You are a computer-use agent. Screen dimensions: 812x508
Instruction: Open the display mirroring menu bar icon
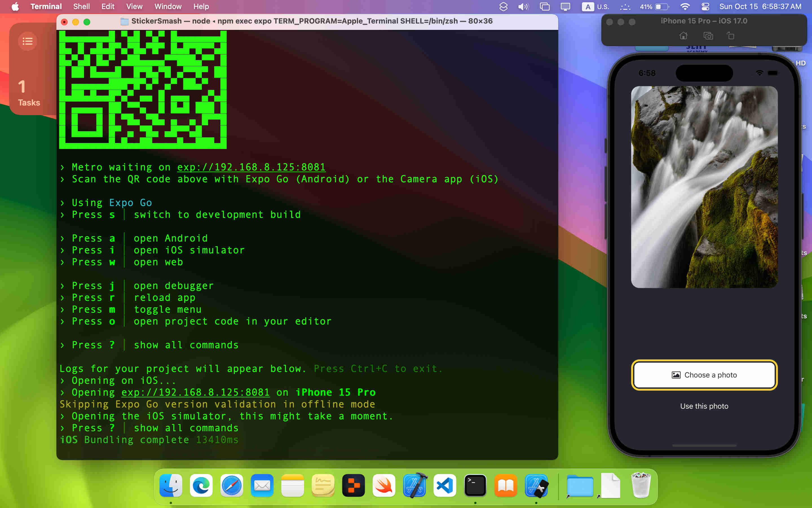tap(565, 6)
